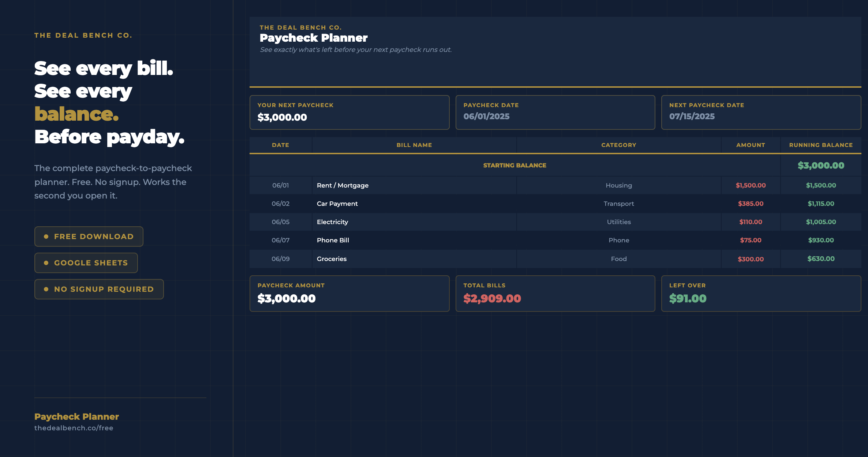This screenshot has height=457, width=868.
Task: Click the sidebar THE DEAL BENCH CO. brand label
Action: (x=83, y=35)
